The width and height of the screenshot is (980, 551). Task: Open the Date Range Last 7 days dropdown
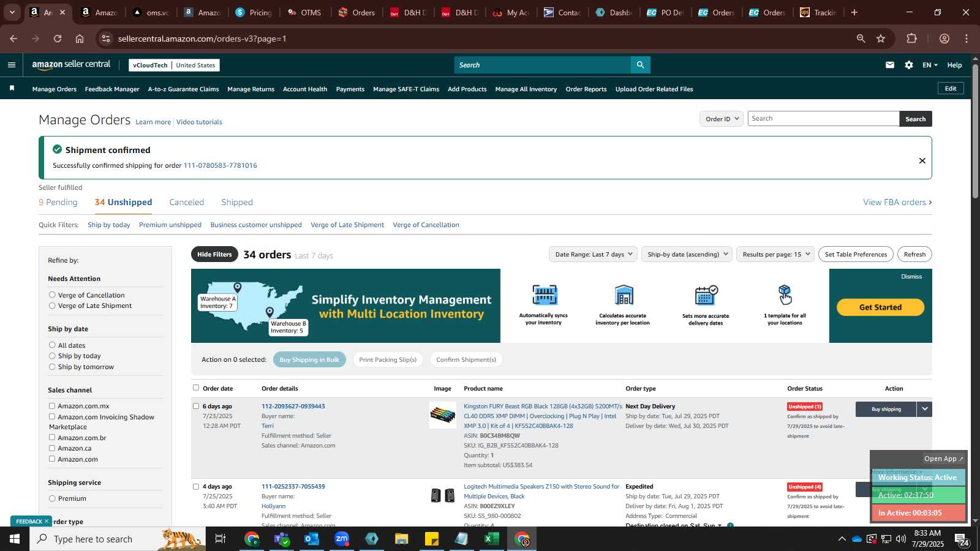593,254
